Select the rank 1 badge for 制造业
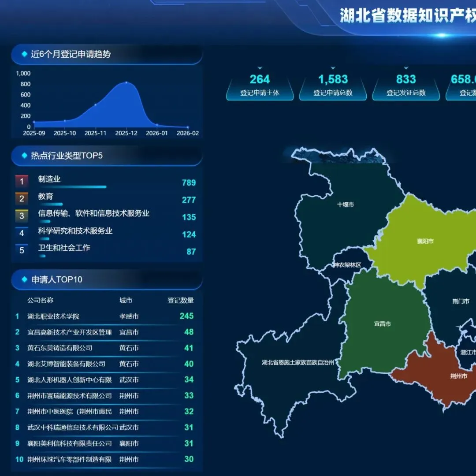This screenshot has height=476, width=476. tap(22, 181)
